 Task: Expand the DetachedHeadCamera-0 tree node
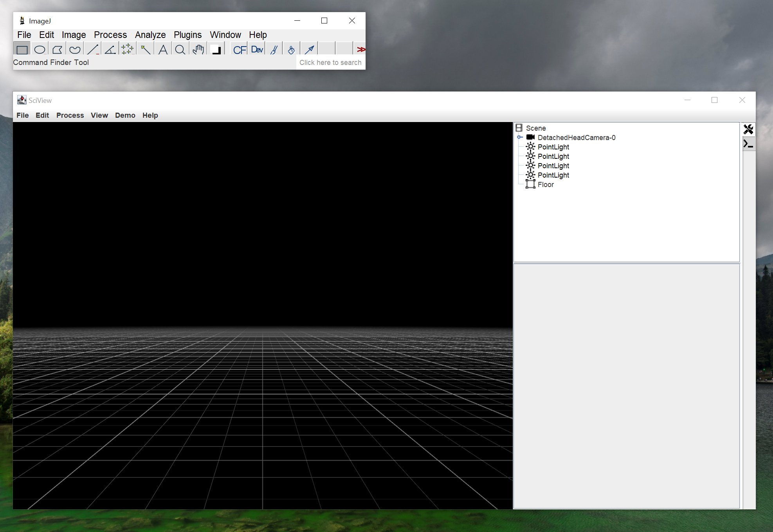520,137
